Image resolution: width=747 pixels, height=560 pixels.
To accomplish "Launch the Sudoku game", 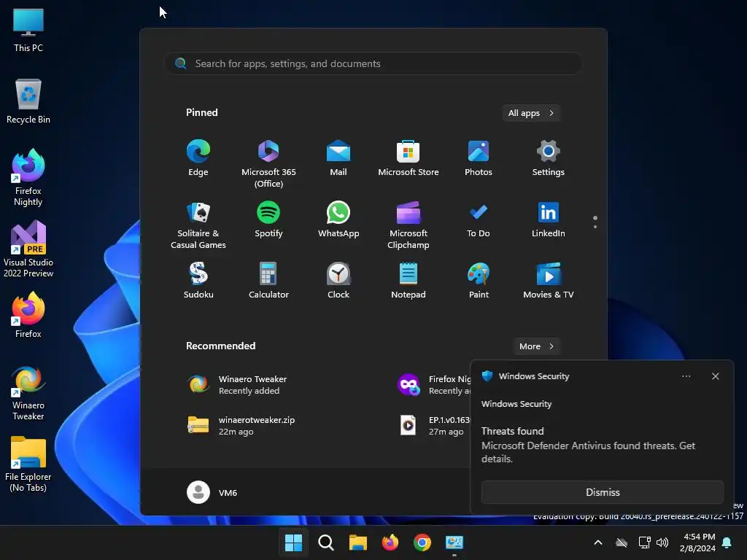I will coord(198,281).
